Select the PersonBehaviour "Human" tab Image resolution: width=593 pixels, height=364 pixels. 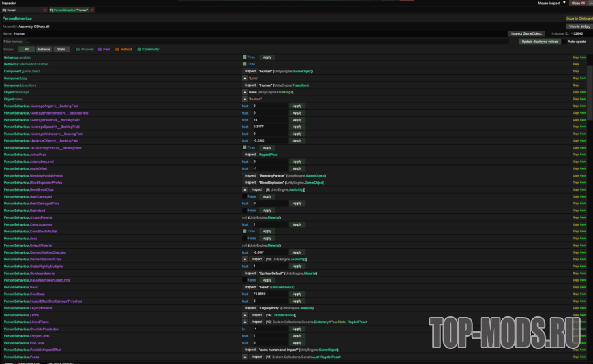[70, 10]
